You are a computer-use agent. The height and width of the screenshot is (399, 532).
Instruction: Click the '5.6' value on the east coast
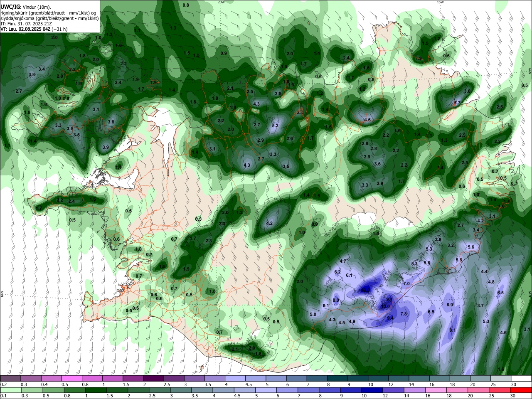click(x=471, y=247)
